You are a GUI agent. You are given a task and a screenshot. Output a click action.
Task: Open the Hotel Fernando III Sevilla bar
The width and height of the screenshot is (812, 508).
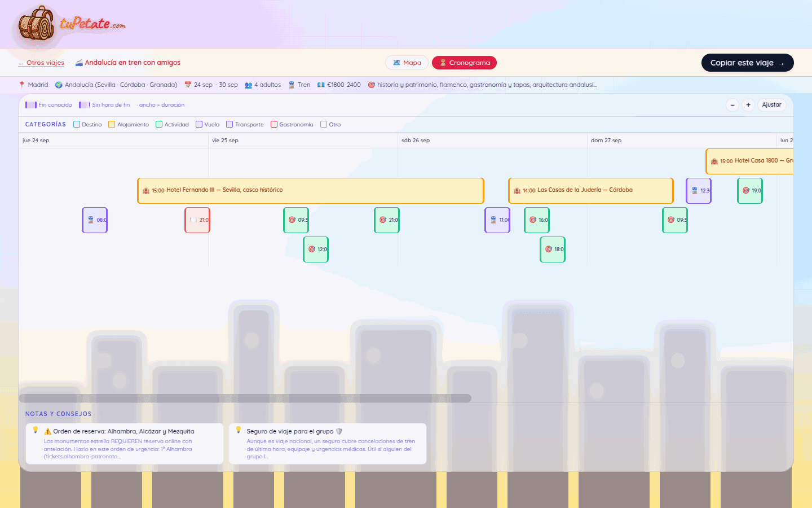pos(311,191)
